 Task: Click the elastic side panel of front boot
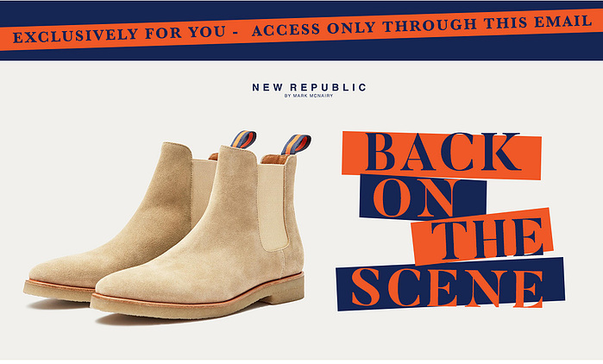tap(273, 205)
